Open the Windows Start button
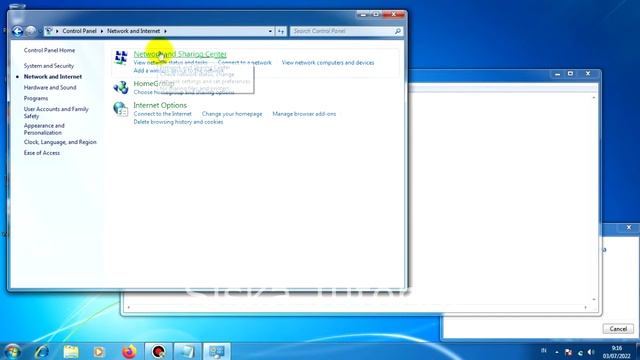 (12, 351)
